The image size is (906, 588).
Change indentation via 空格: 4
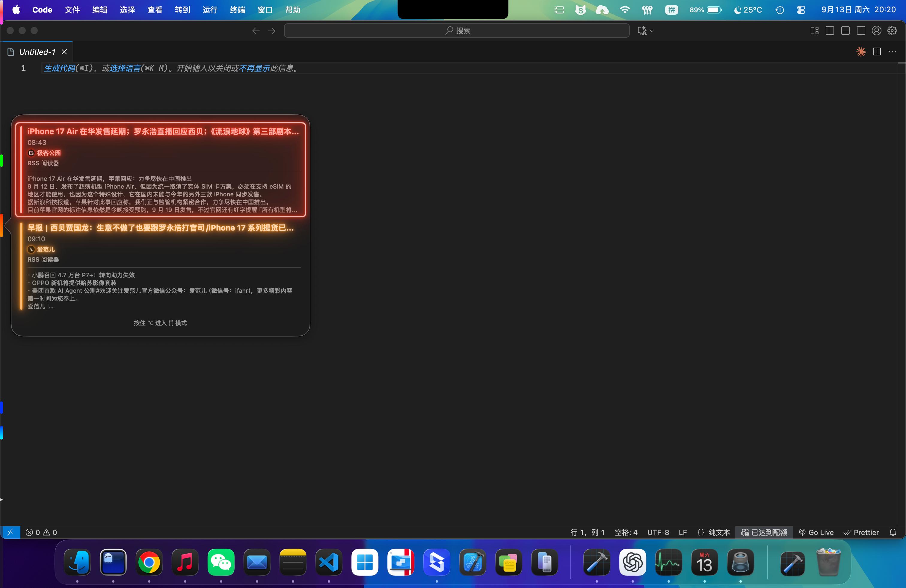[626, 532]
